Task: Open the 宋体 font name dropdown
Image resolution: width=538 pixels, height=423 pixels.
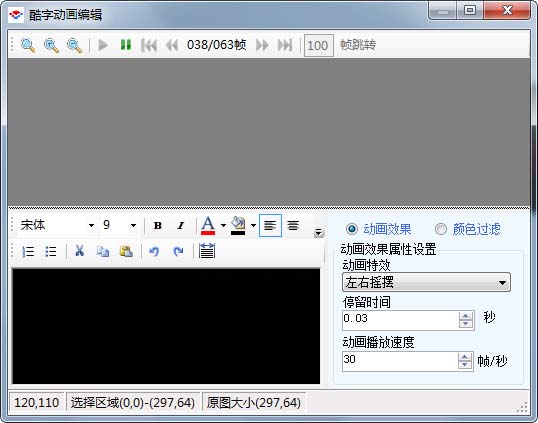Action: click(91, 225)
